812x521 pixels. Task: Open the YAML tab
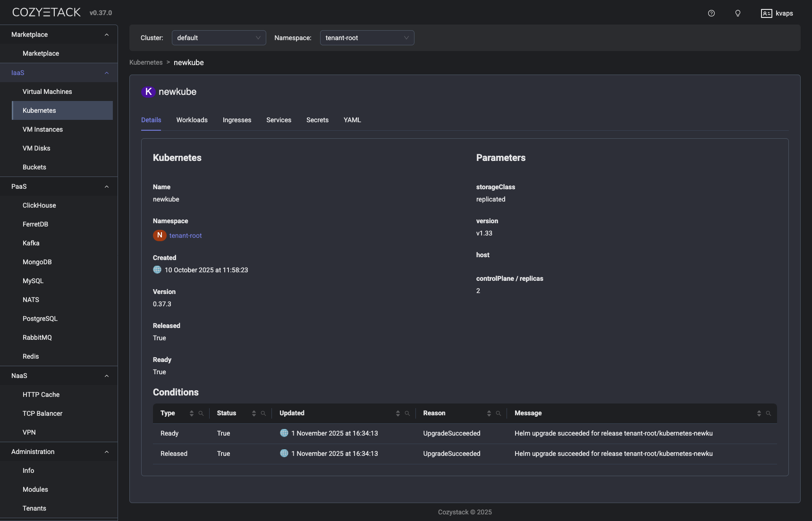352,120
